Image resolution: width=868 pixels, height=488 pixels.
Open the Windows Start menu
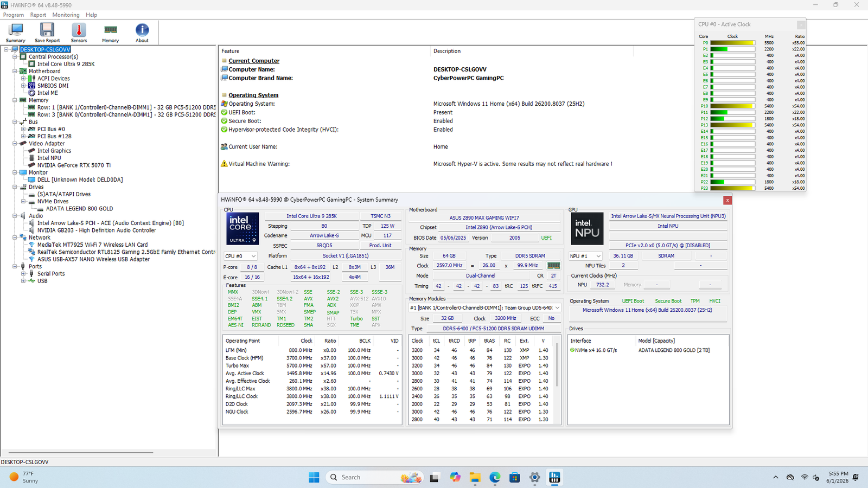(314, 477)
